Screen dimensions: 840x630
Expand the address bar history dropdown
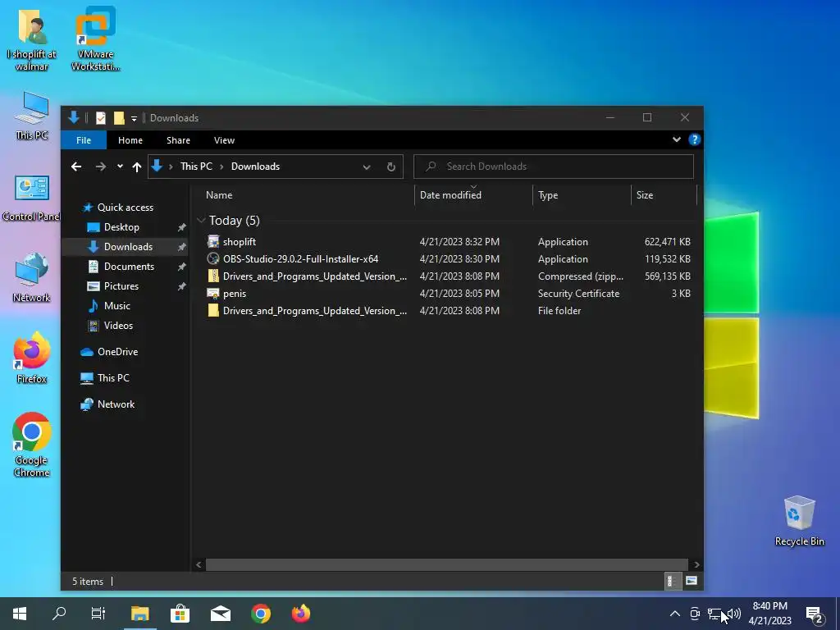(367, 167)
